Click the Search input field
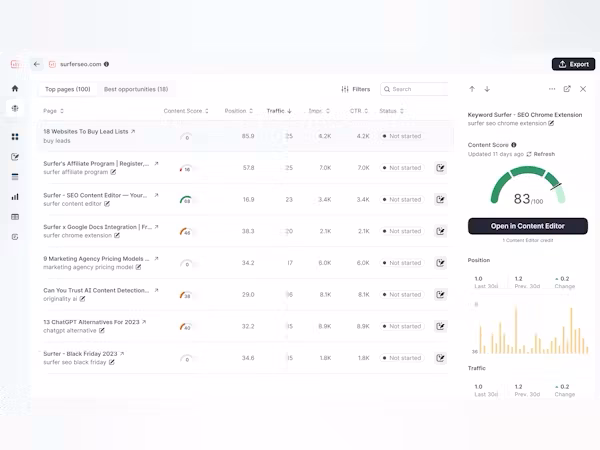The width and height of the screenshot is (600, 450). (x=416, y=89)
